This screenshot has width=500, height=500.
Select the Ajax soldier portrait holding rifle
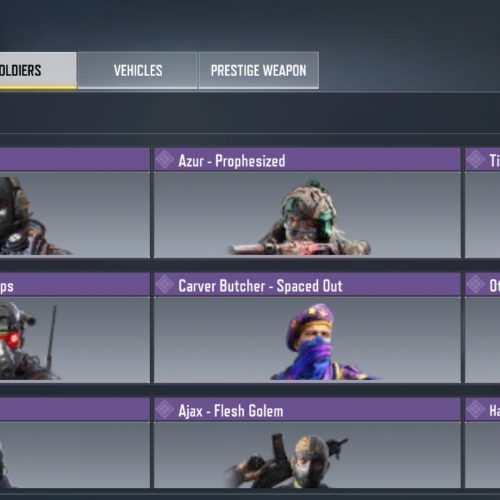pos(307,455)
